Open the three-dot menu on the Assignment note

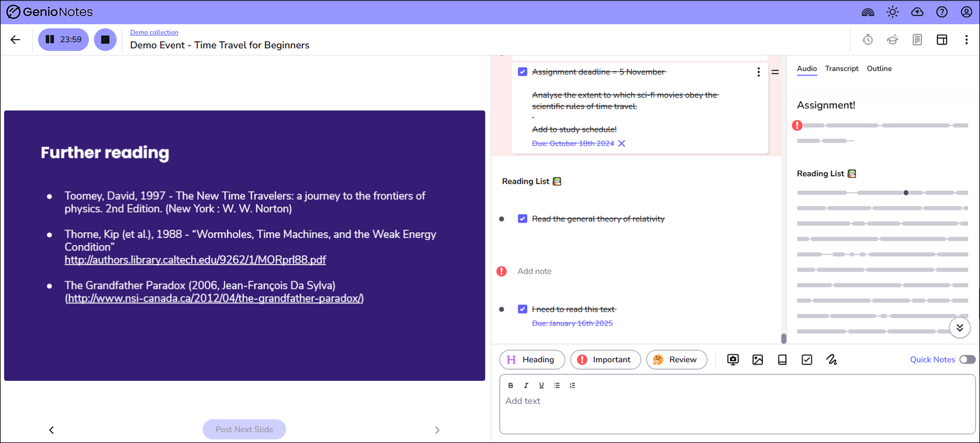[758, 72]
